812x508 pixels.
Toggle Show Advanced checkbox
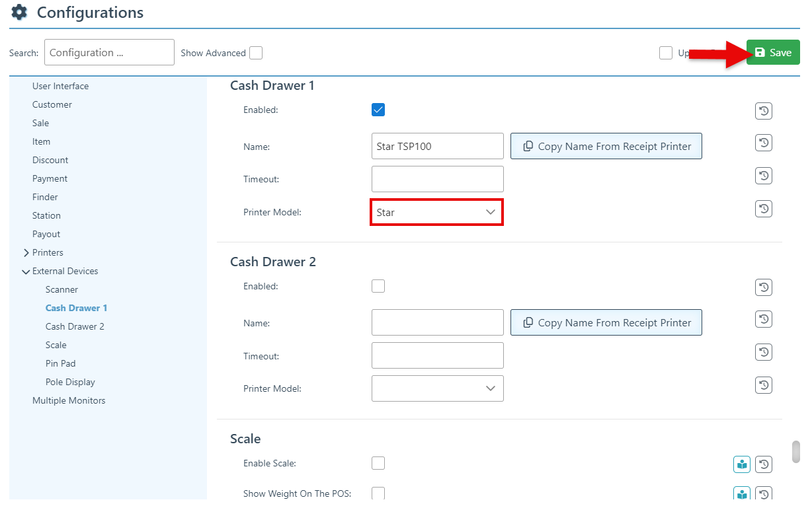click(x=256, y=53)
